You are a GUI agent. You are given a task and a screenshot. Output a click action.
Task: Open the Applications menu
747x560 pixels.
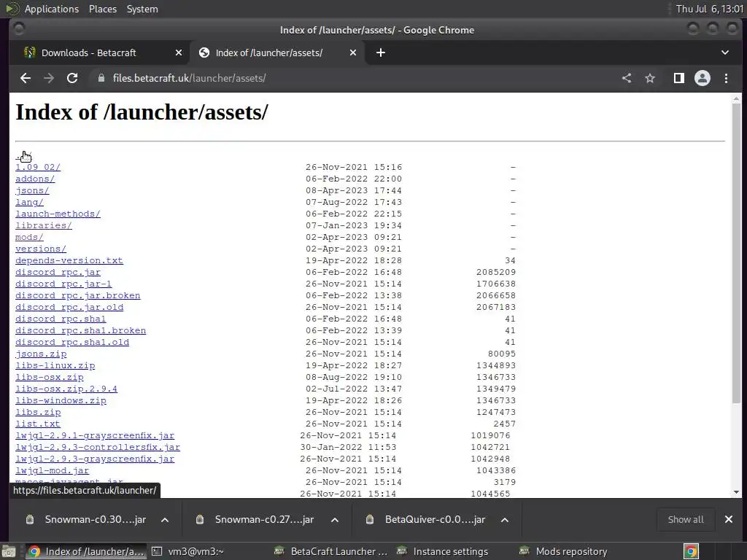coord(52,9)
